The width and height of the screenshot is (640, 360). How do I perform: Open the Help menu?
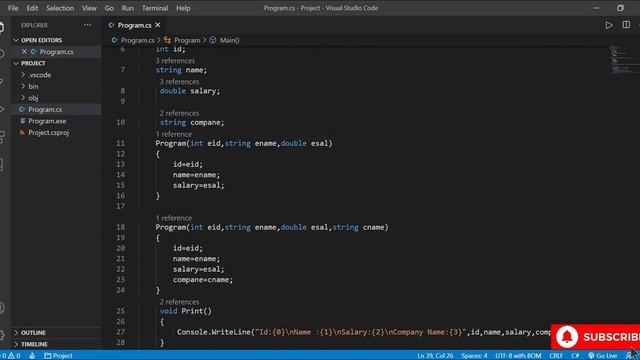point(183,8)
